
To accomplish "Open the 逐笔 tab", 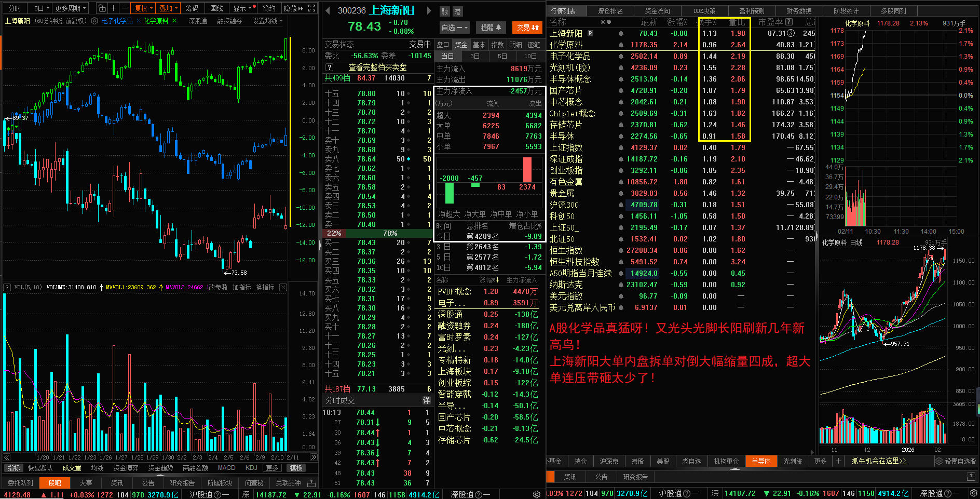I will [x=534, y=45].
